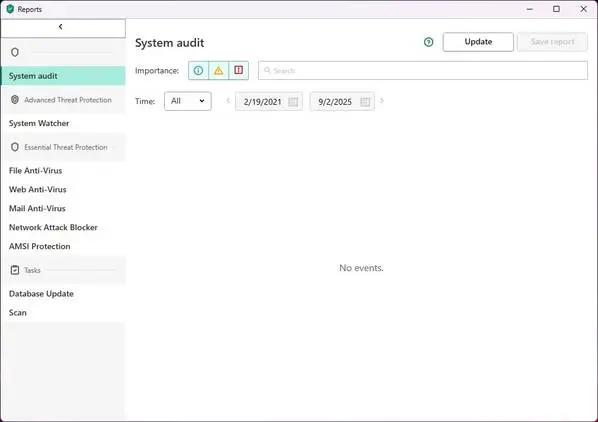Click the Essential Threat Protection shield icon
Screen dimensions: 598x422
tap(15, 147)
